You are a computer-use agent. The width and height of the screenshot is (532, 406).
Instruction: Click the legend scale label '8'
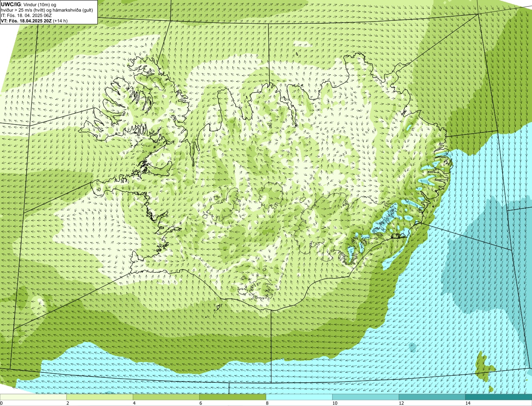(x=267, y=403)
